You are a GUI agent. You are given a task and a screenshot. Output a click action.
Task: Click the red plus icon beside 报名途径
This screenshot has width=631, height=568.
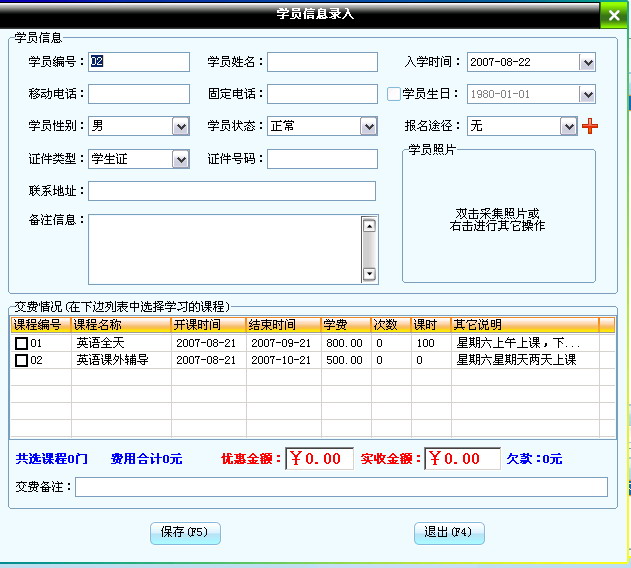pos(590,127)
